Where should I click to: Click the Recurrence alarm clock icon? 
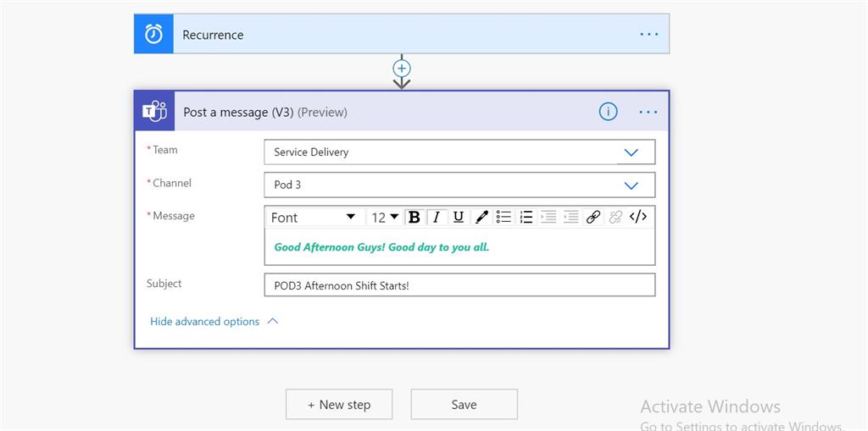pyautogui.click(x=153, y=35)
